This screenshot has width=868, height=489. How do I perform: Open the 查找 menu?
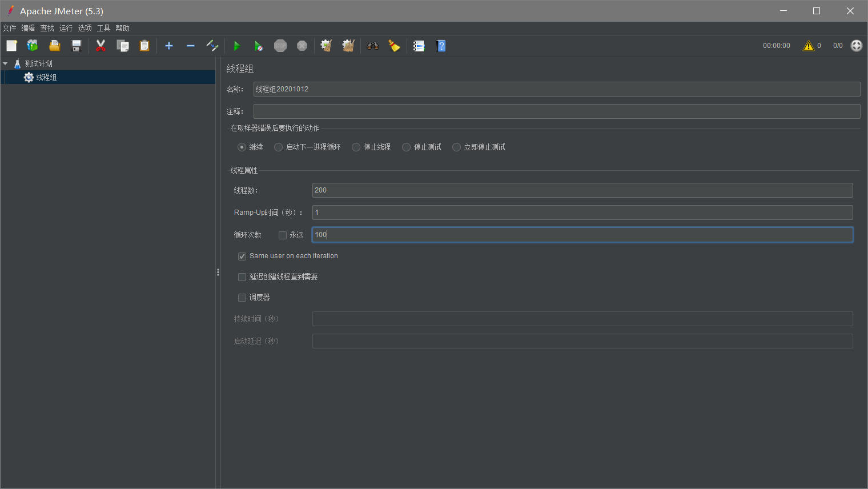(47, 28)
